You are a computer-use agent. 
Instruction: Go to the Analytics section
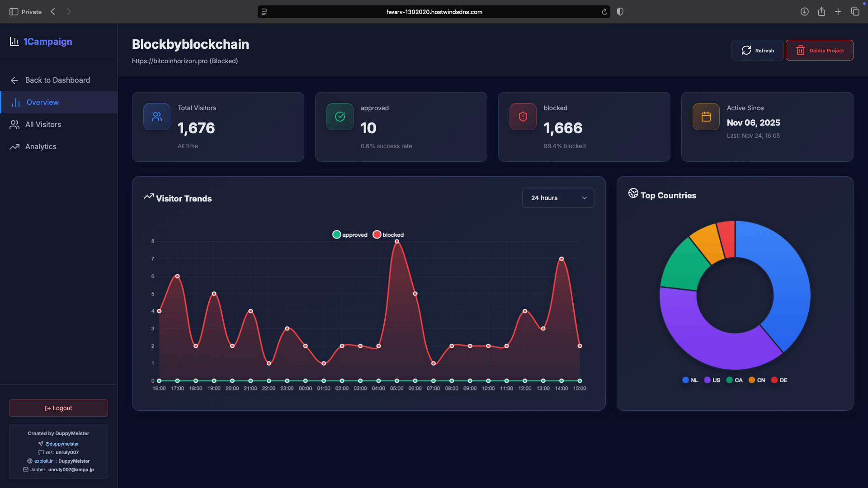[41, 146]
